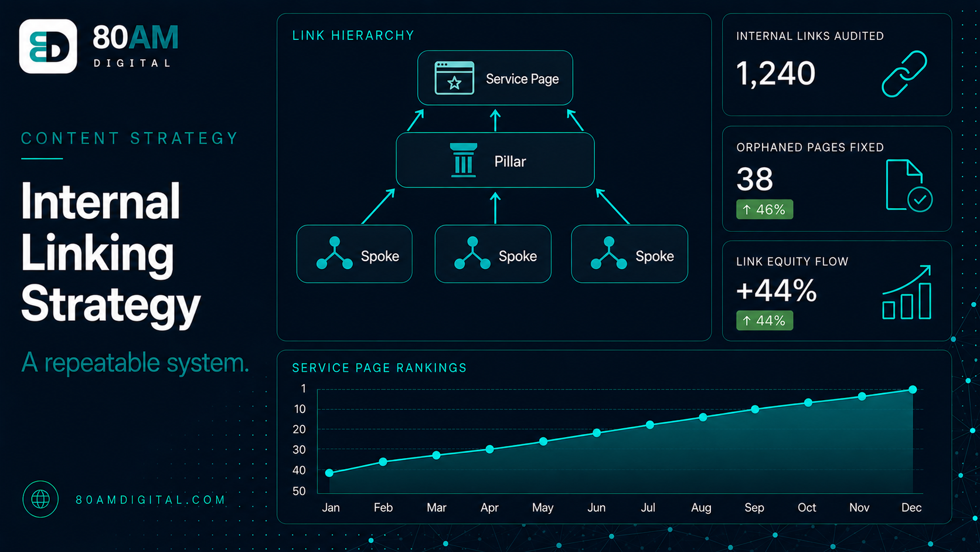Select the May data point on the chart
The image size is (980, 552).
coord(543,441)
